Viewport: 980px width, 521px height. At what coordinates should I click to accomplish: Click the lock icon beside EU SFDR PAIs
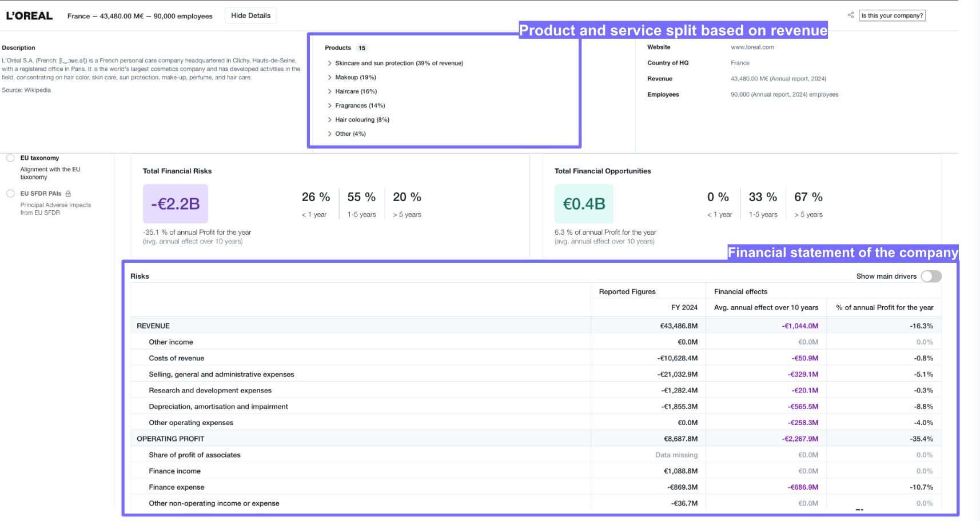click(68, 194)
